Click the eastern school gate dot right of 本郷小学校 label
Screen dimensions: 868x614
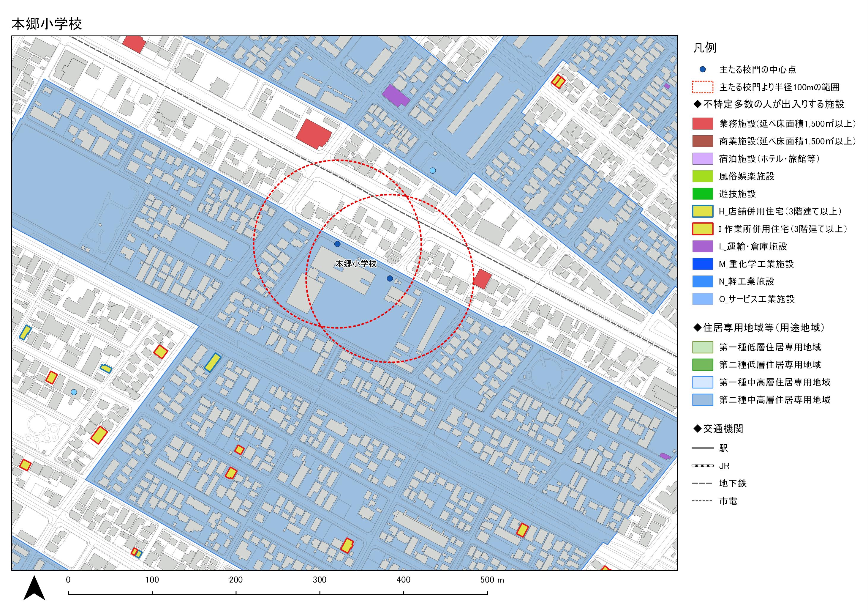point(390,278)
